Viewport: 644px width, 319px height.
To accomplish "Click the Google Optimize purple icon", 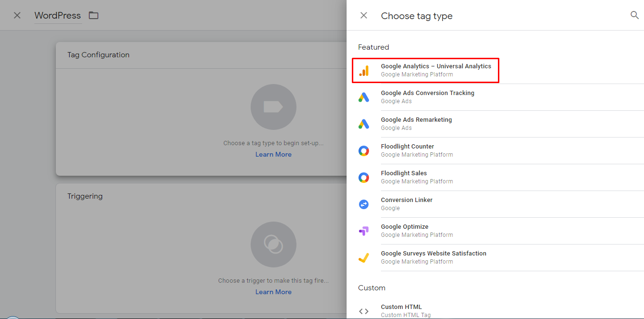I will (364, 231).
